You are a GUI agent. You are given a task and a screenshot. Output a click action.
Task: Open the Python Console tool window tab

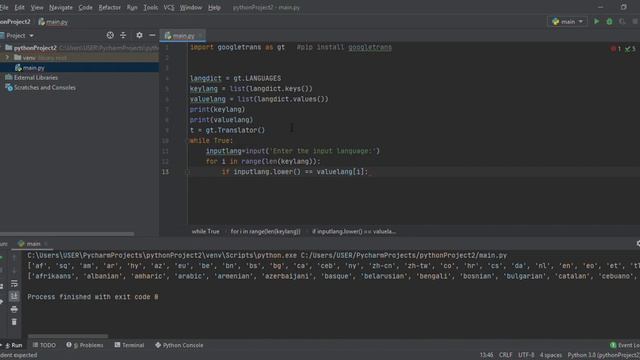pyautogui.click(x=179, y=345)
